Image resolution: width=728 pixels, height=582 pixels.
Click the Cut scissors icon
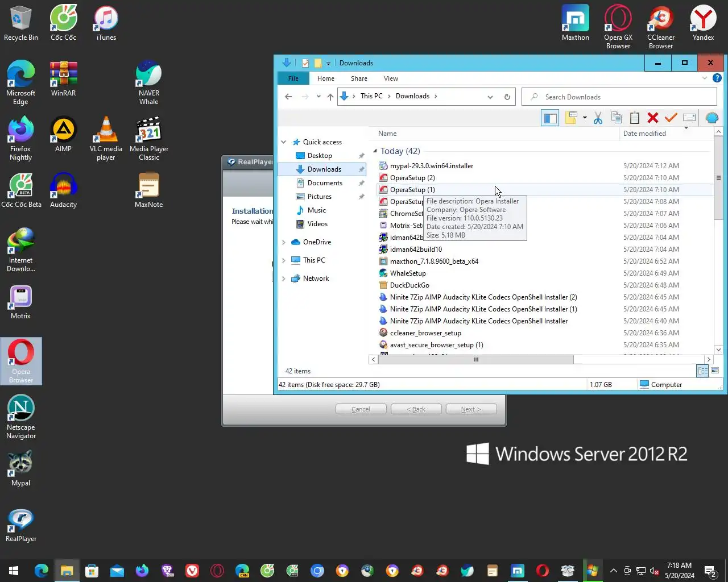tap(598, 118)
